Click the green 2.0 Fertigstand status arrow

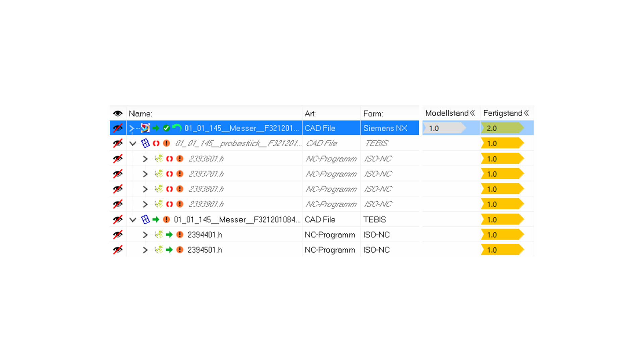[x=502, y=128]
